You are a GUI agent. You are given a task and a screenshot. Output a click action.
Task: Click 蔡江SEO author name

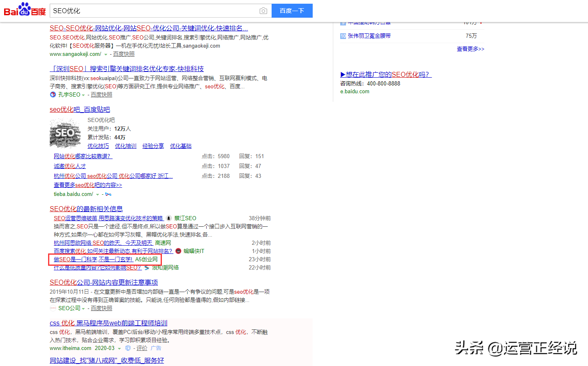[x=185, y=218]
